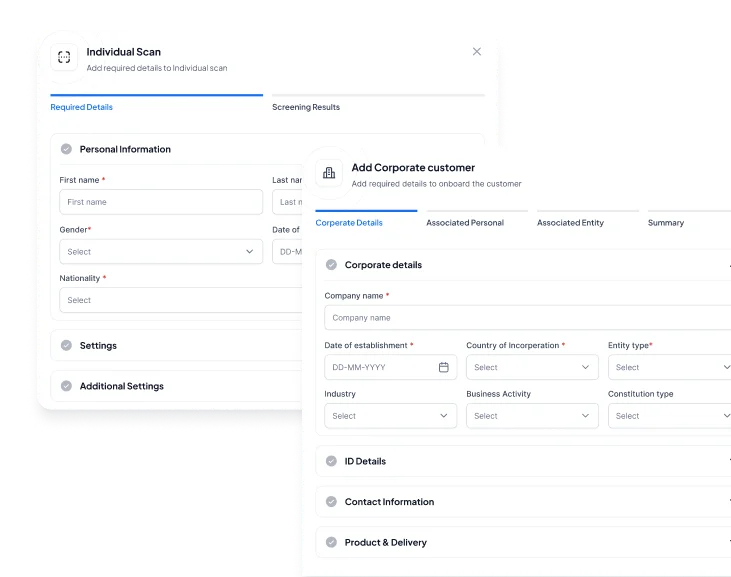The height and width of the screenshot is (577, 731).
Task: Click the check icon beside Product & Delivery
Action: [331, 542]
